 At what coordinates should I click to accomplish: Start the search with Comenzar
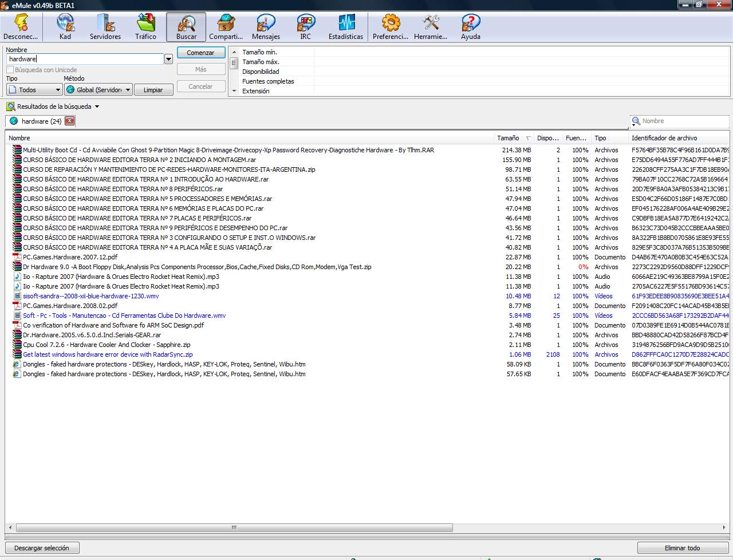coord(200,53)
